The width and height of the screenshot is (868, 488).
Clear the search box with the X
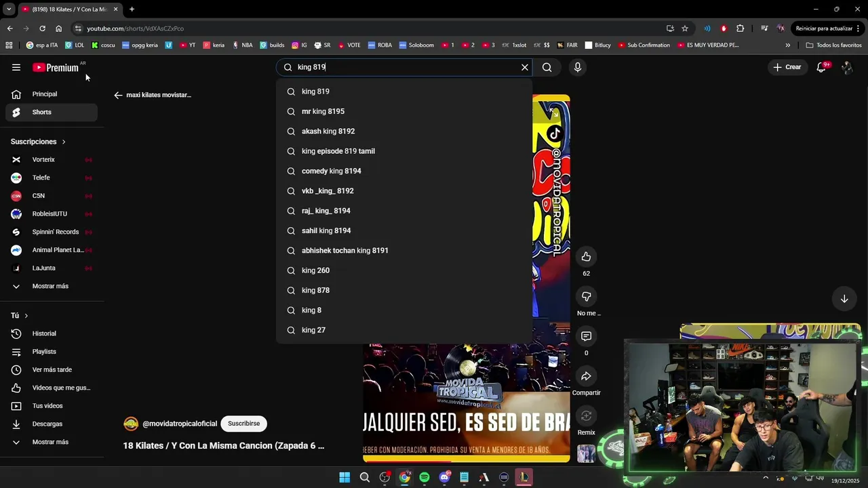524,67
